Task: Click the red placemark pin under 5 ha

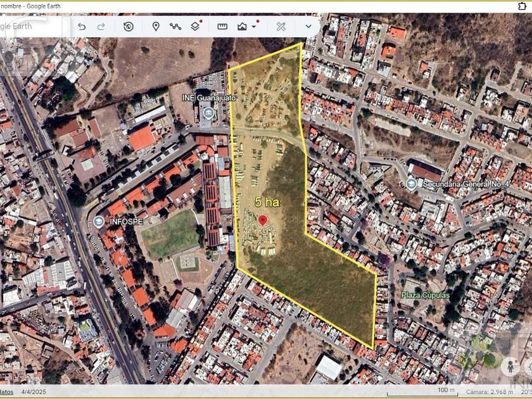Action: click(263, 220)
